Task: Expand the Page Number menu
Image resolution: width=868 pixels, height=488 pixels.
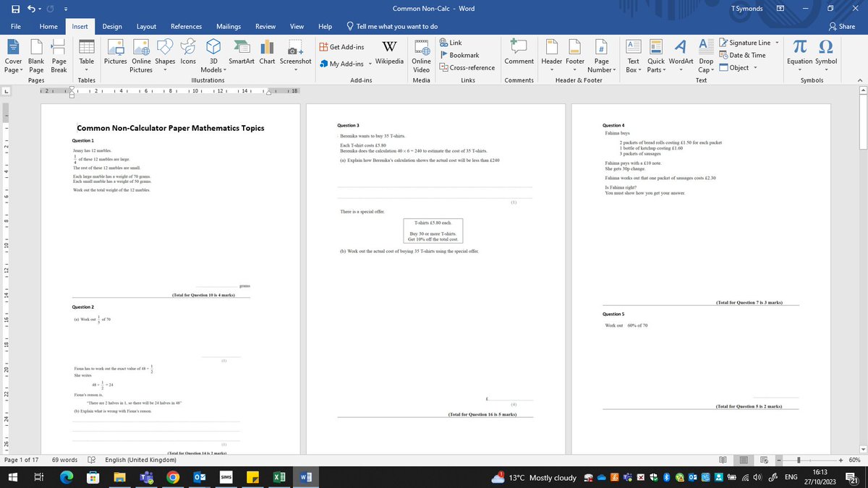Action: pos(601,56)
